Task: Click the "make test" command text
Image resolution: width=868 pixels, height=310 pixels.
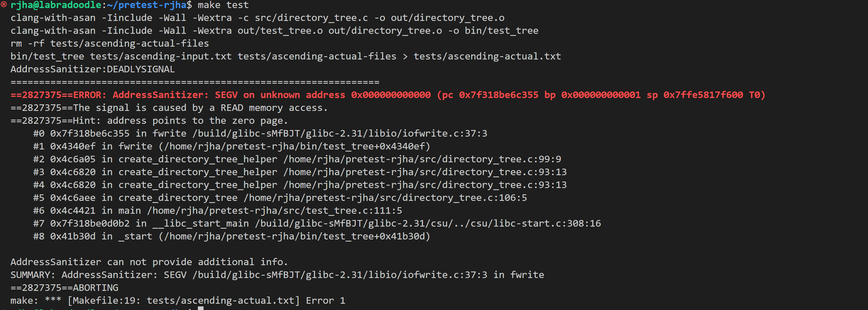Action: click(223, 5)
